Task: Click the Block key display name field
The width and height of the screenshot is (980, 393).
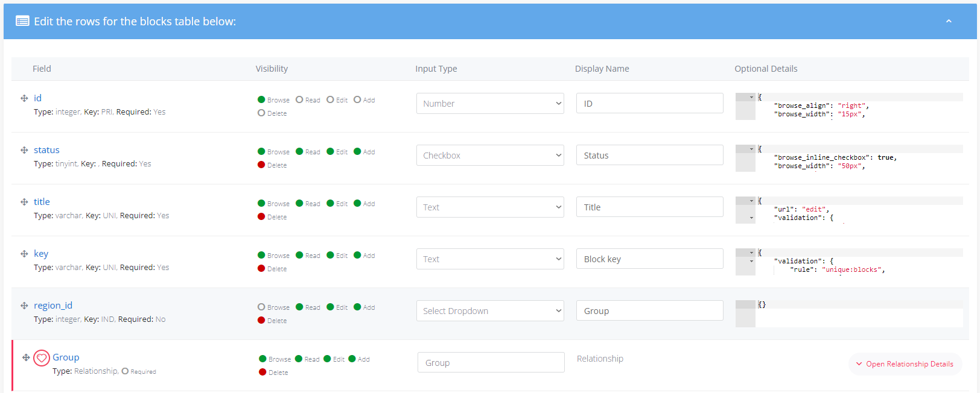Action: pyautogui.click(x=649, y=259)
